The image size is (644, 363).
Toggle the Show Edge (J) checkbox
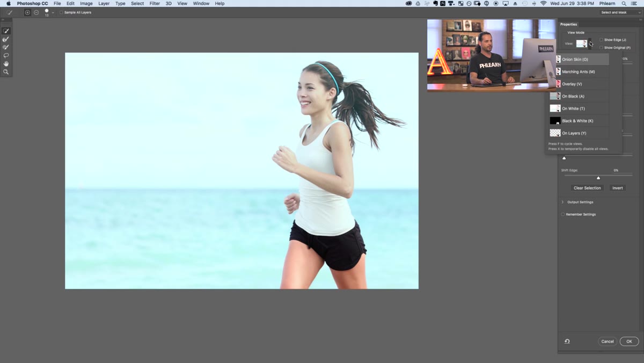click(x=601, y=40)
